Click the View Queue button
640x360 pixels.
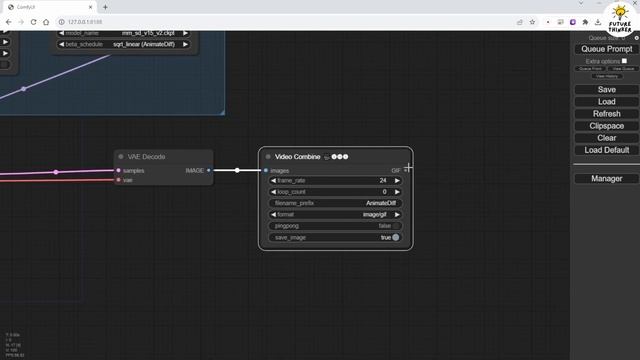[623, 69]
